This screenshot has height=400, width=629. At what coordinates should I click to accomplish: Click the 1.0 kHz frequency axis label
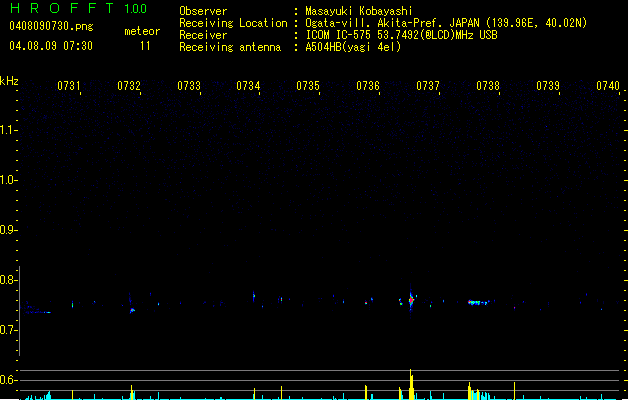[8, 180]
